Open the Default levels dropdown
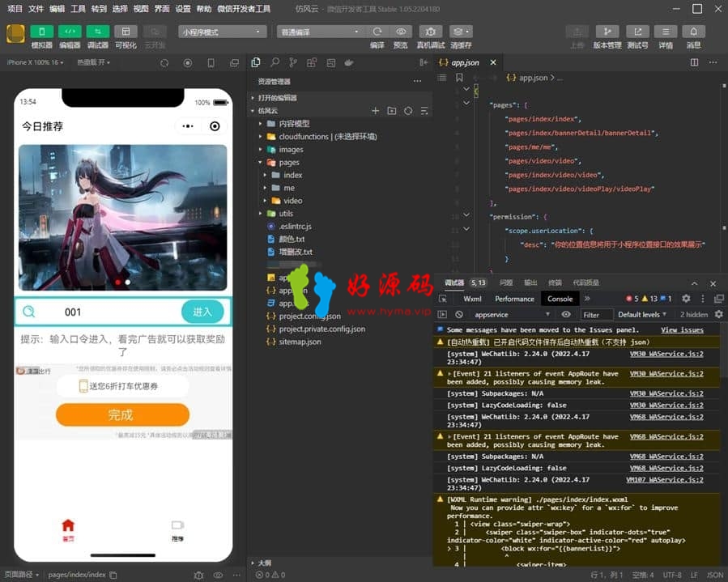The width and height of the screenshot is (728, 582). coord(642,314)
